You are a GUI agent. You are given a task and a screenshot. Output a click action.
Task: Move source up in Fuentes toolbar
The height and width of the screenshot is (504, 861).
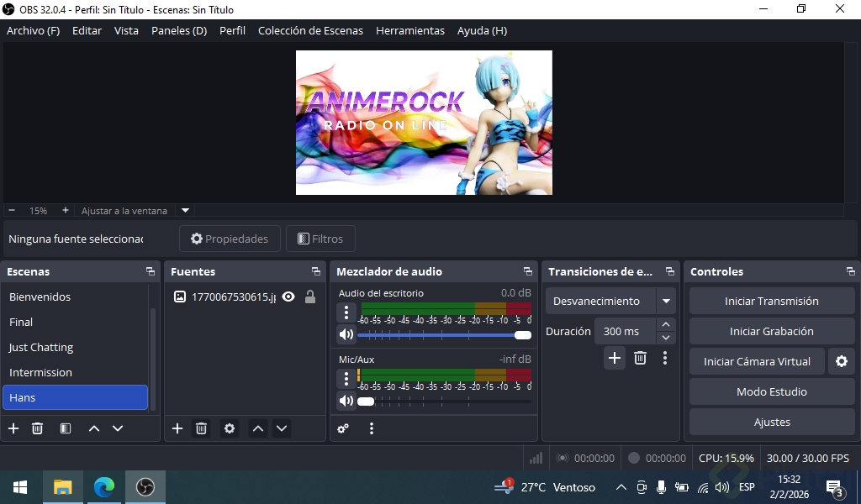(258, 428)
